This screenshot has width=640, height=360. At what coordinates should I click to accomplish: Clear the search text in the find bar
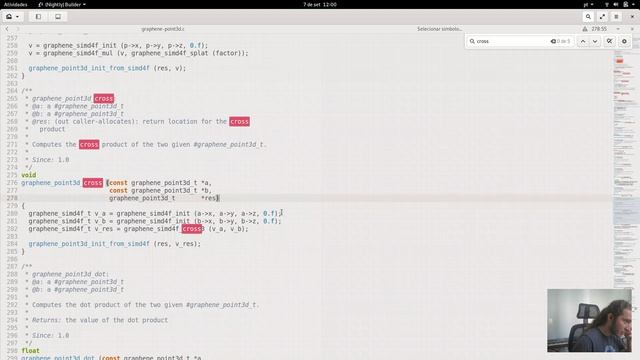553,41
